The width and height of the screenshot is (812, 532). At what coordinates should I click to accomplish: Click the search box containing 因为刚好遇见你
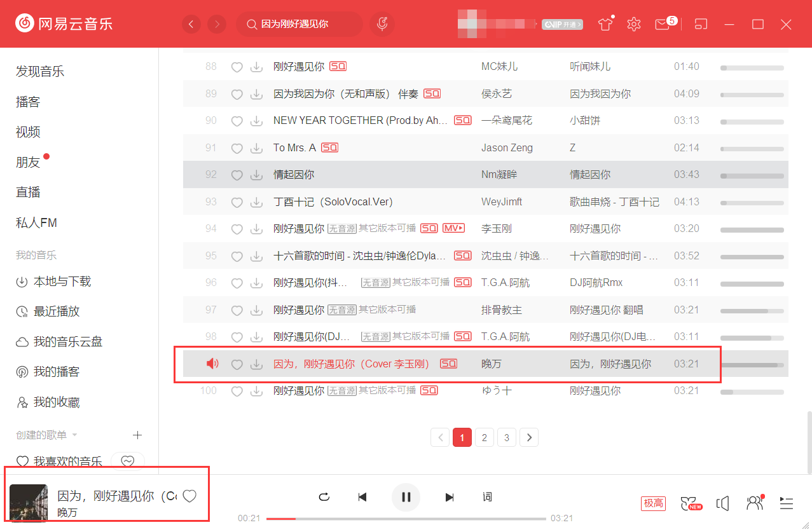[x=299, y=24]
